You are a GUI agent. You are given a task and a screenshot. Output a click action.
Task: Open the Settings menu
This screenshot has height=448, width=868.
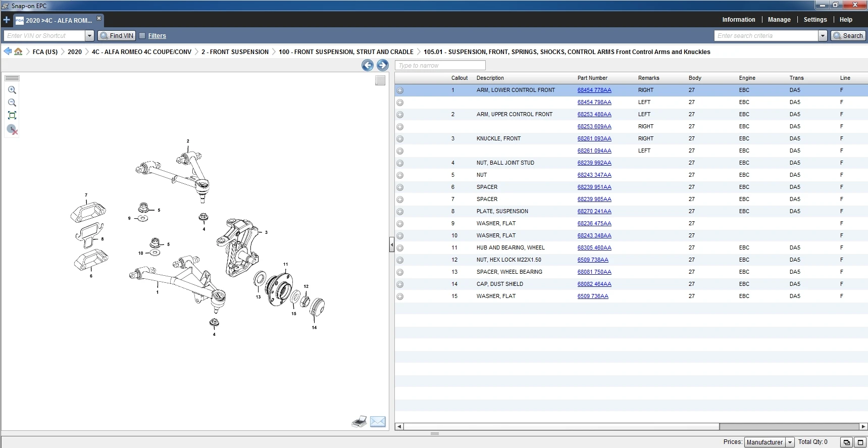[815, 20]
